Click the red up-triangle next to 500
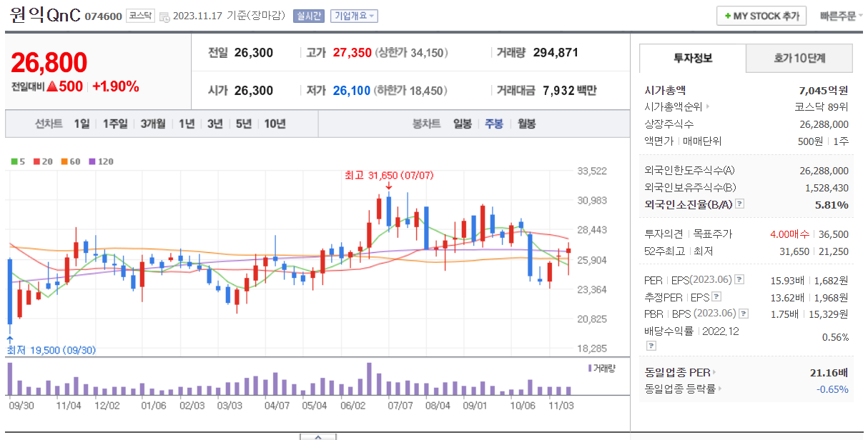Viewport: 868px width, 440px height. pyautogui.click(x=52, y=86)
